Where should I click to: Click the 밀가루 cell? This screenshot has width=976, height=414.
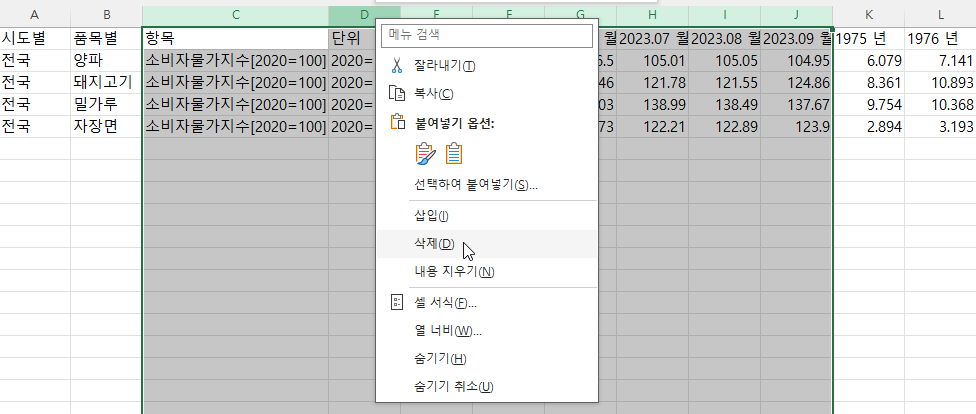pos(106,104)
